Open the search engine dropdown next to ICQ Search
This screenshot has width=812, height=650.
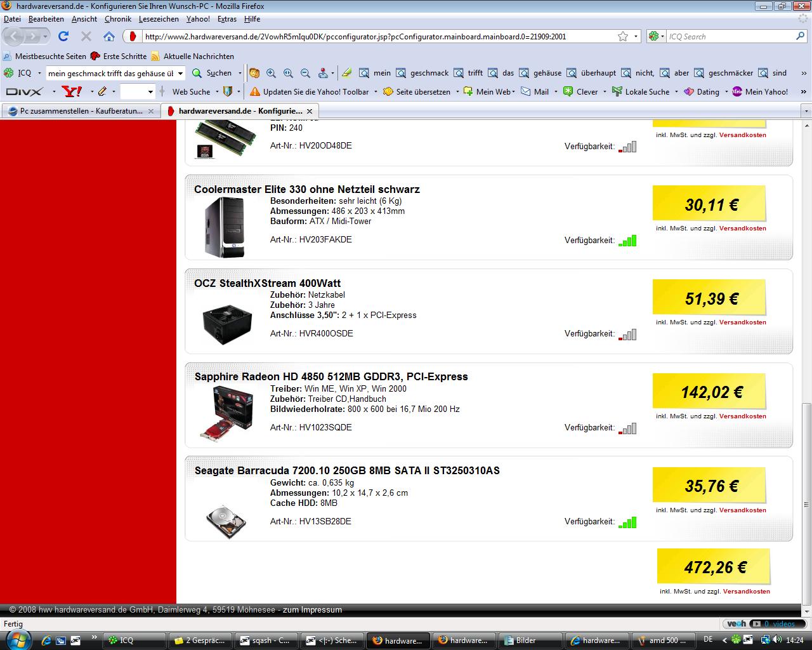point(663,36)
